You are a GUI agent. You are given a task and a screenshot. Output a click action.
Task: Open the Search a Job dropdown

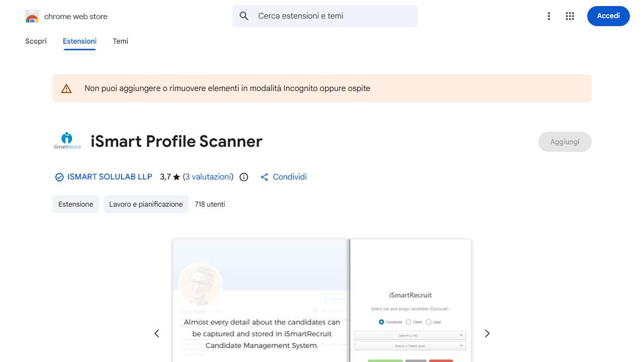pos(410,335)
